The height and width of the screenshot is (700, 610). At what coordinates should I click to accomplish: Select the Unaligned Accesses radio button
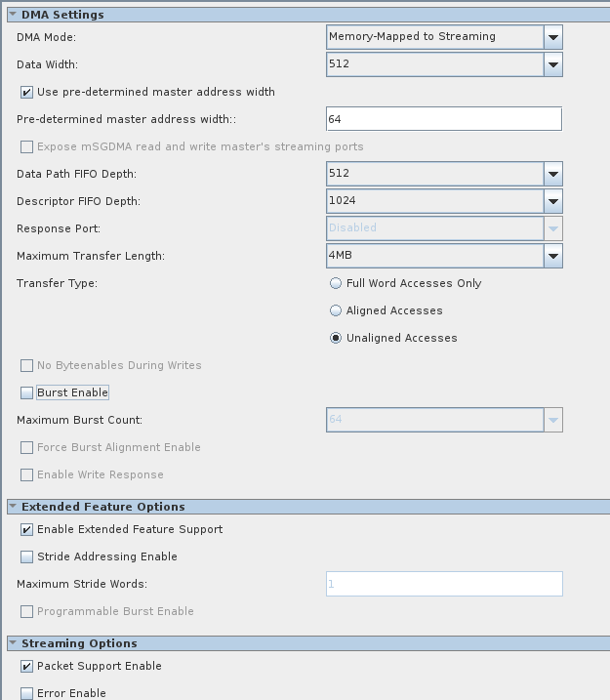coord(336,338)
